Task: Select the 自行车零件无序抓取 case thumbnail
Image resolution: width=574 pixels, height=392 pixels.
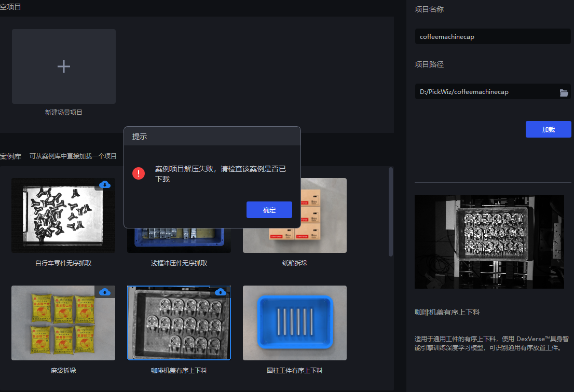Action: coord(63,215)
